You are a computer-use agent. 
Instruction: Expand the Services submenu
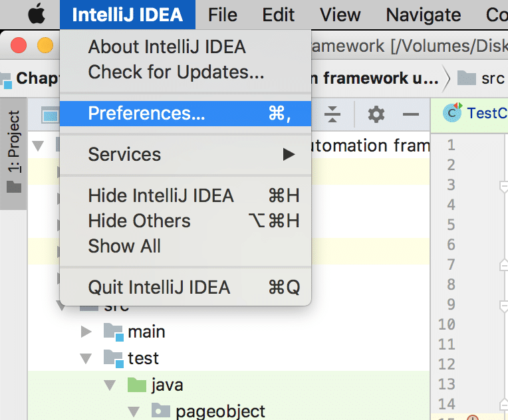[x=186, y=154]
